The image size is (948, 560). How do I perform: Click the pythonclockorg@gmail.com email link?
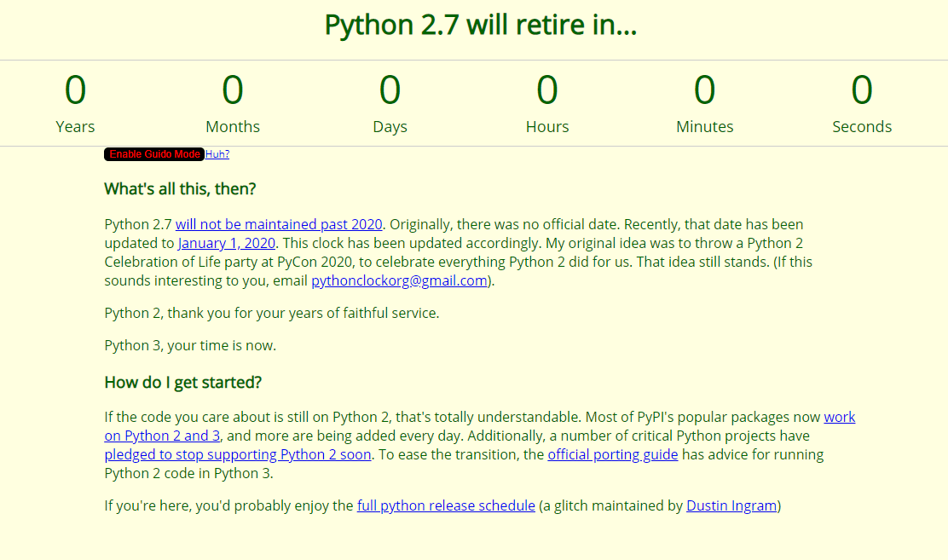coord(399,280)
